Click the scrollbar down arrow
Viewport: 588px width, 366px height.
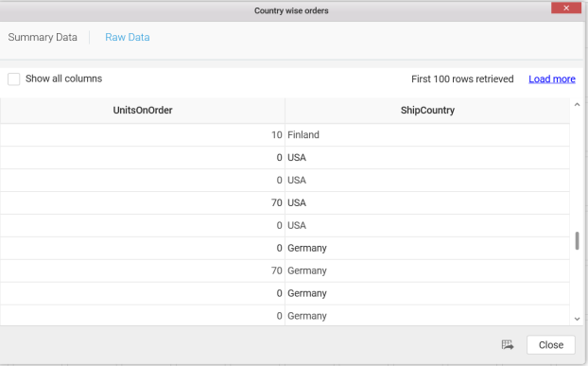(x=577, y=319)
